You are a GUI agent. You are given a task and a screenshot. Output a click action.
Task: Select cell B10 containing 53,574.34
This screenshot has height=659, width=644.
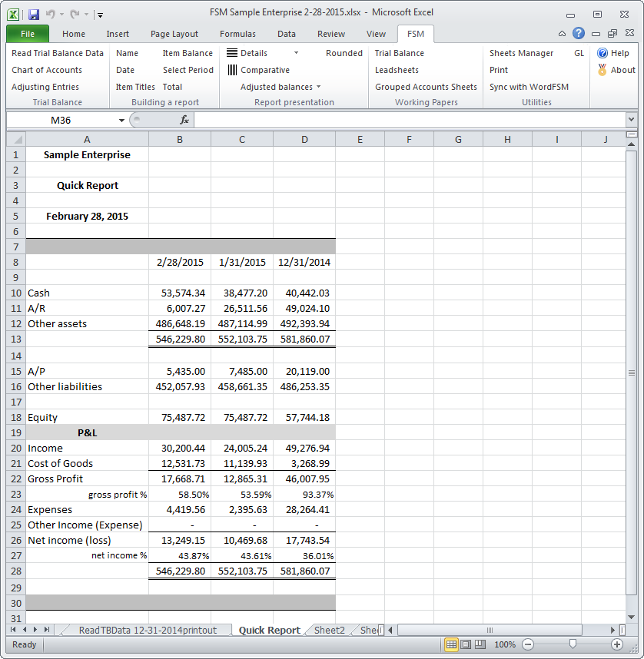[180, 293]
